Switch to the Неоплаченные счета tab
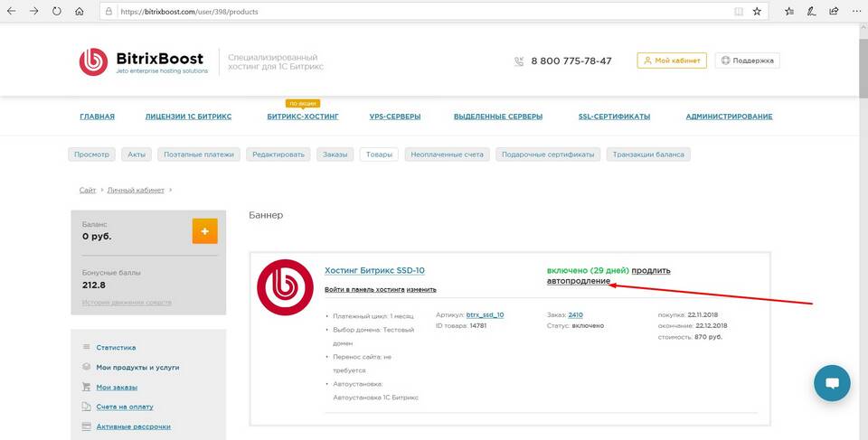Screen dimensions: 868x440 447,154
